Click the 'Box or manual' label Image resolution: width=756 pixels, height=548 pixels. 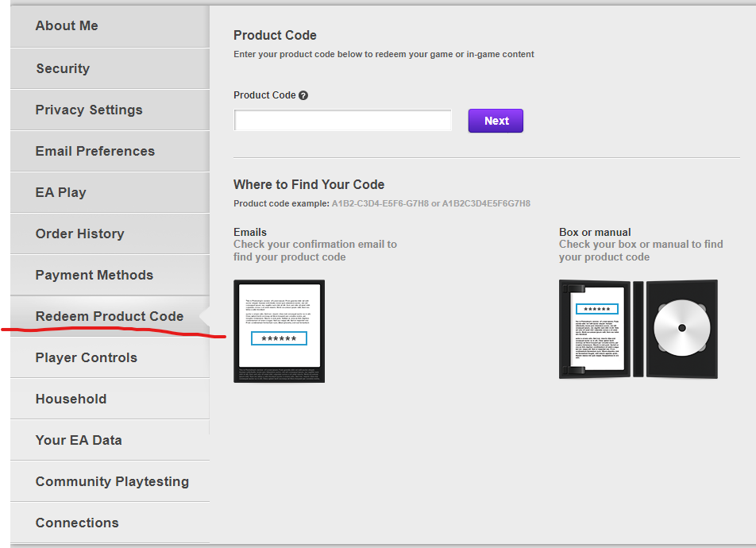pyautogui.click(x=595, y=232)
